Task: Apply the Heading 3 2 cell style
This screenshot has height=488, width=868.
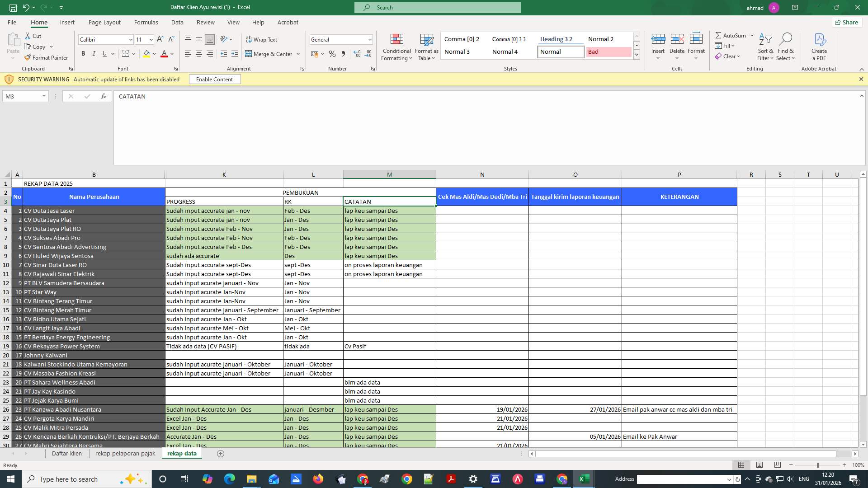Action: tap(557, 39)
